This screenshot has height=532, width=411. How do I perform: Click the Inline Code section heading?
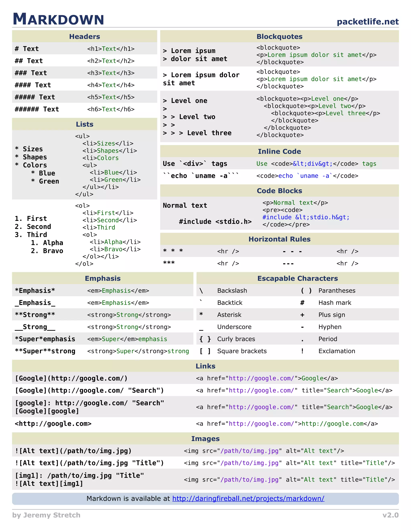[279, 151]
